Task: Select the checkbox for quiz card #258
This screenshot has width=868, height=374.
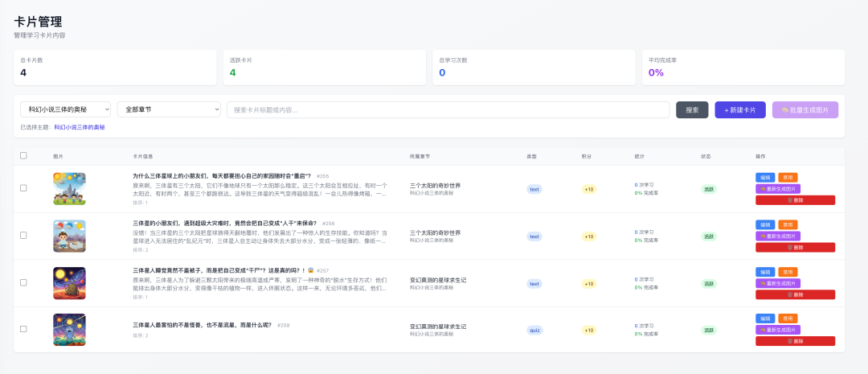Action: point(23,329)
